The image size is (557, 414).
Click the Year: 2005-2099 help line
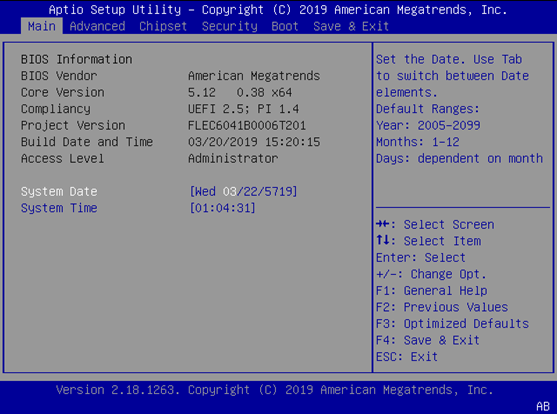tap(428, 125)
